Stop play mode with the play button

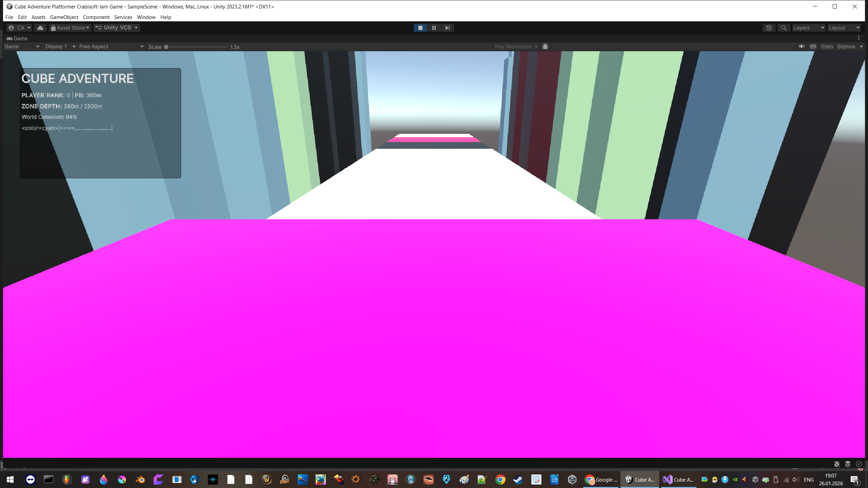420,28
